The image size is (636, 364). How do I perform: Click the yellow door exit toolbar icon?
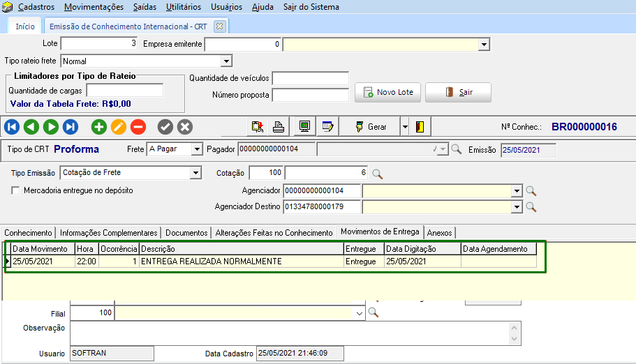click(x=420, y=127)
